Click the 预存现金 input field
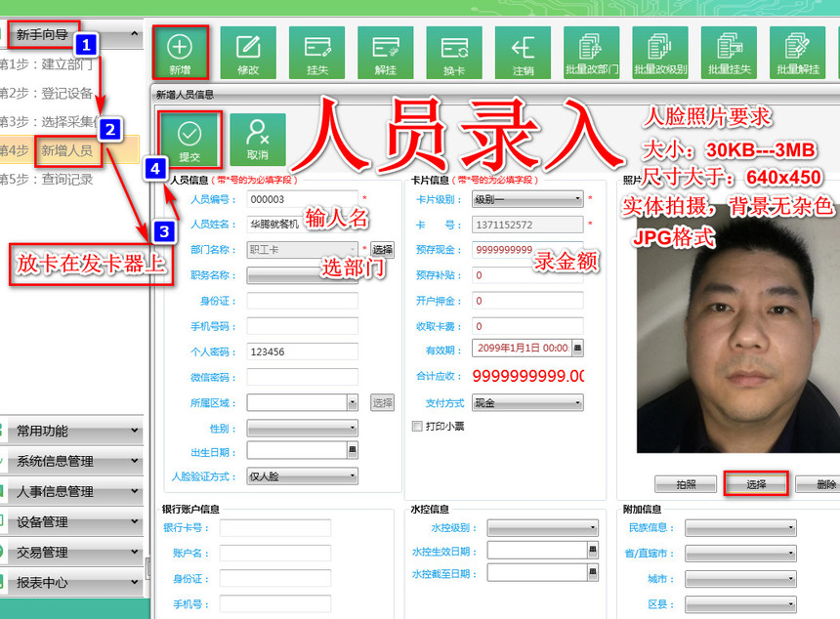Viewport: 840px width, 619px height. 527,250
